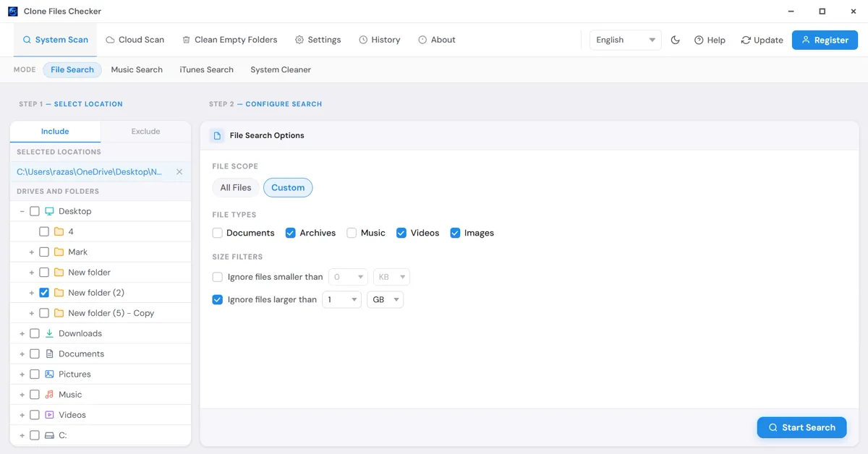Viewport: 868px width, 454px height.
Task: Open the History tab
Action: 379,40
